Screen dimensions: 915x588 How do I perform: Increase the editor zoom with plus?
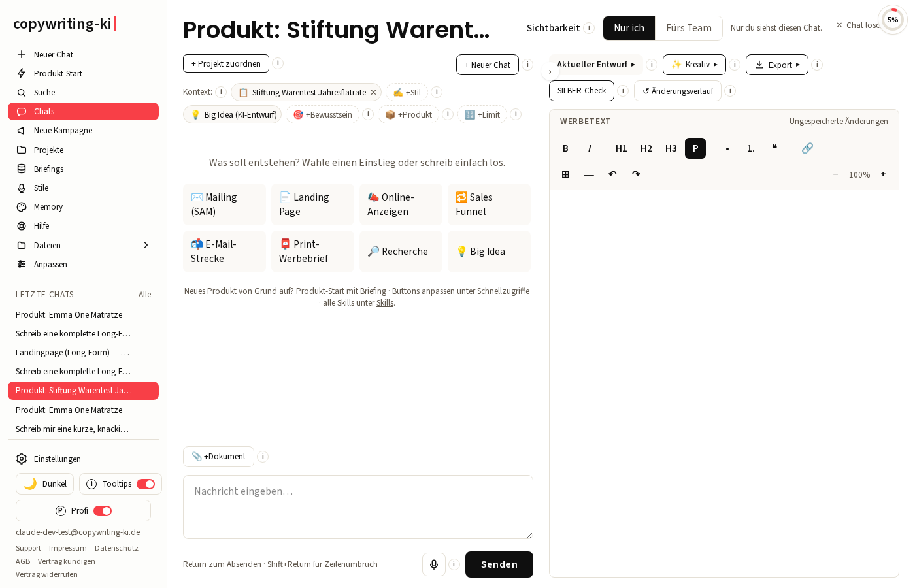point(883,174)
